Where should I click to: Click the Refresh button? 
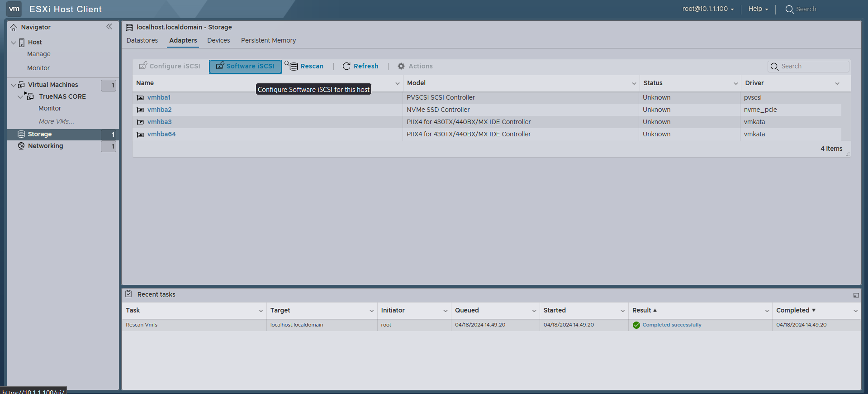[360, 66]
